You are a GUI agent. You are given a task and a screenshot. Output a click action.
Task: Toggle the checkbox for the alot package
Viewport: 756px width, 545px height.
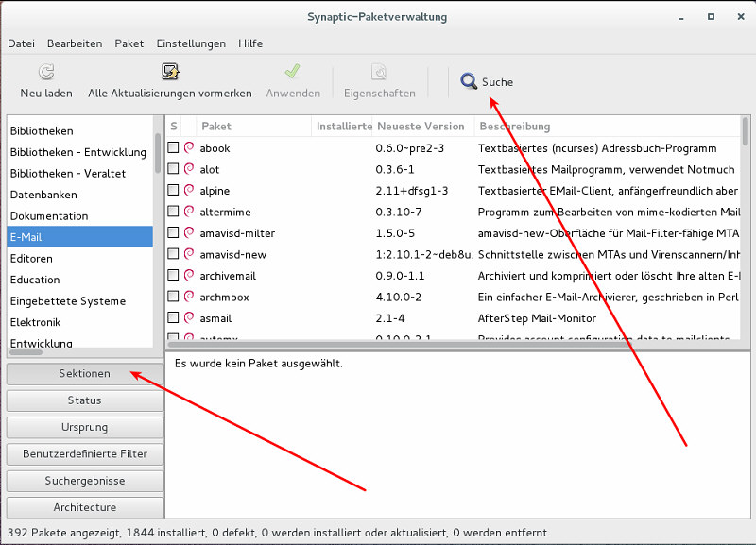173,169
